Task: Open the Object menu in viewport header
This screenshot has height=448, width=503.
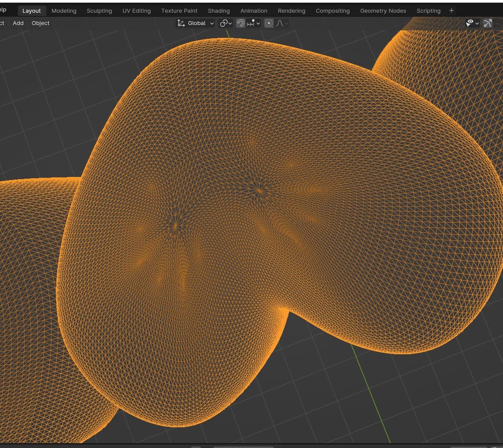Action: (x=41, y=23)
